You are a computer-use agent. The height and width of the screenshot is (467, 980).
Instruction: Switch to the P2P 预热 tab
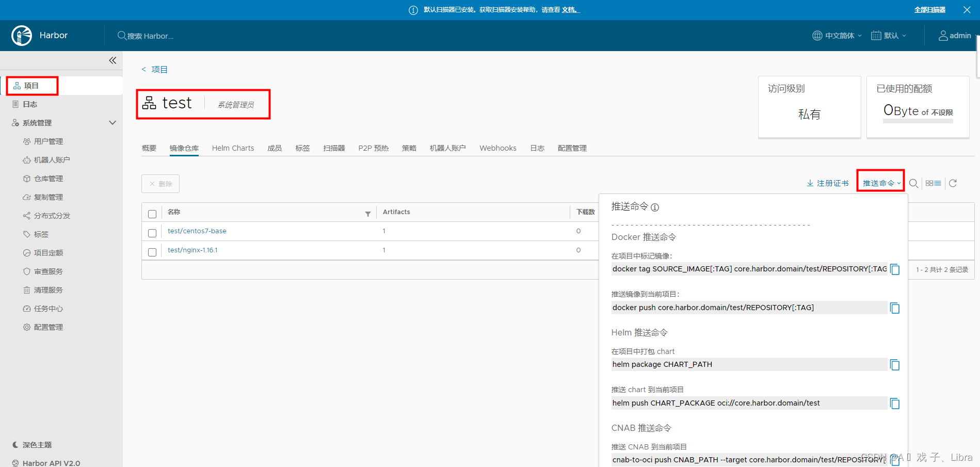tap(374, 148)
